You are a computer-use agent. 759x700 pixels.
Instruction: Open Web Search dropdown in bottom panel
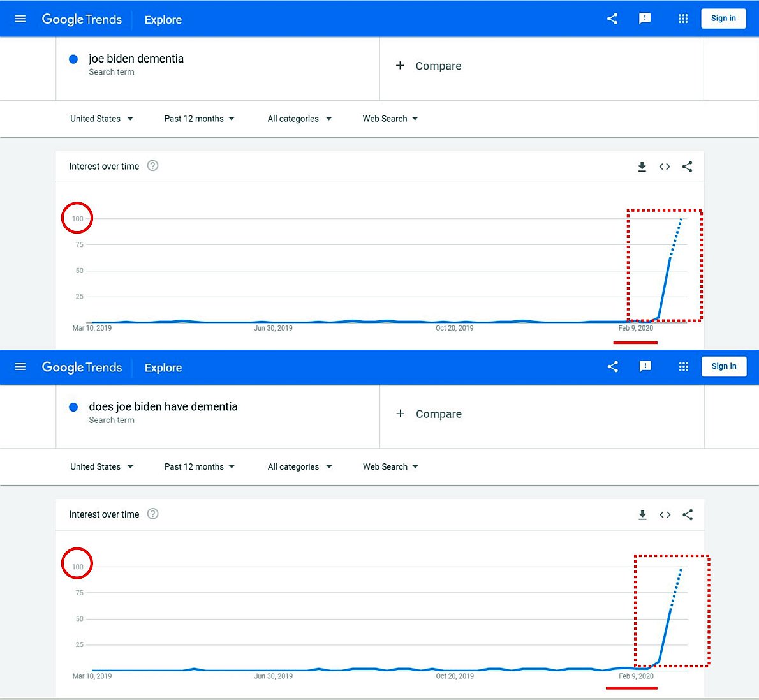[390, 466]
